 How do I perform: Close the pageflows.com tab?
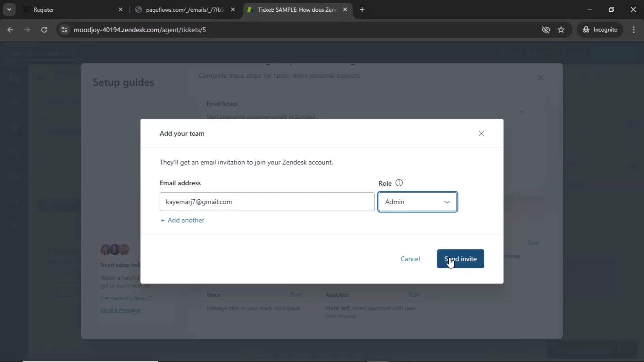233,10
